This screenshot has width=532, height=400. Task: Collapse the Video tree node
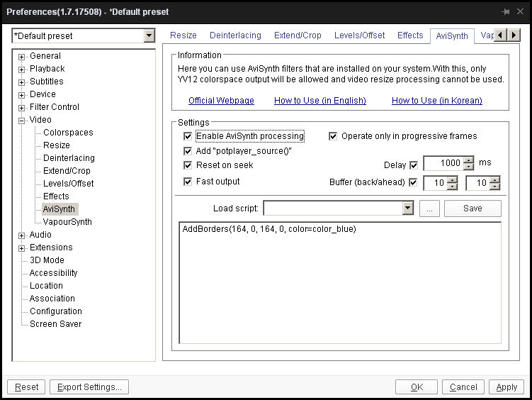pos(21,121)
